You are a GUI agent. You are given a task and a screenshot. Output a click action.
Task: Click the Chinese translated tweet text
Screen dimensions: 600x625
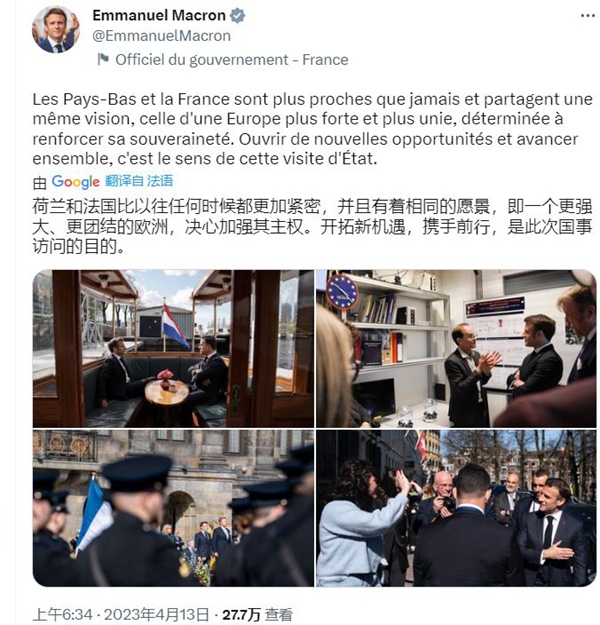pos(313,226)
